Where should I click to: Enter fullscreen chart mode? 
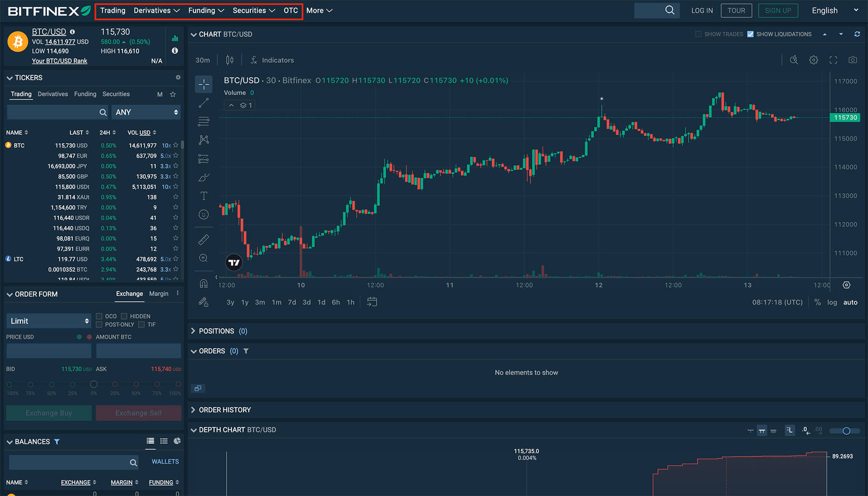[833, 60]
